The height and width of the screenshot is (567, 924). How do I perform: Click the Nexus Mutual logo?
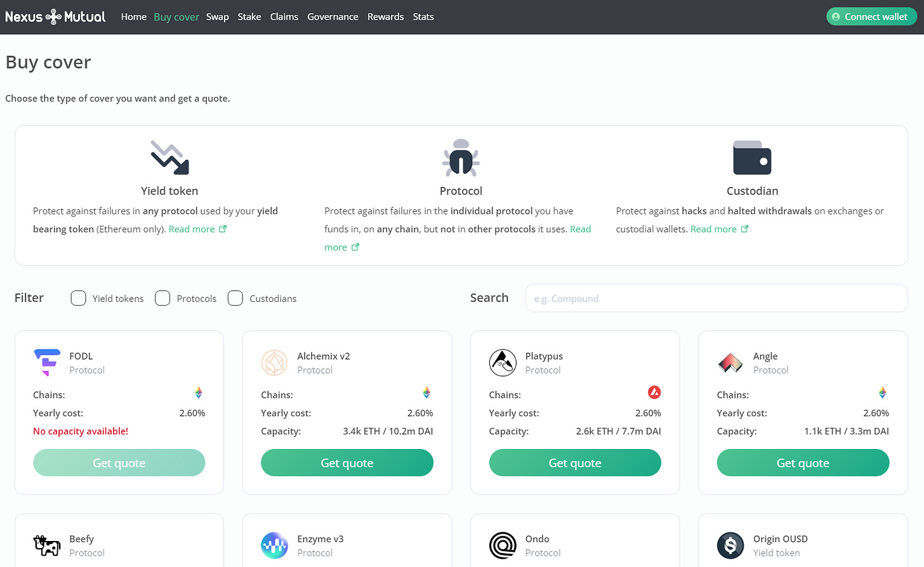pyautogui.click(x=55, y=16)
